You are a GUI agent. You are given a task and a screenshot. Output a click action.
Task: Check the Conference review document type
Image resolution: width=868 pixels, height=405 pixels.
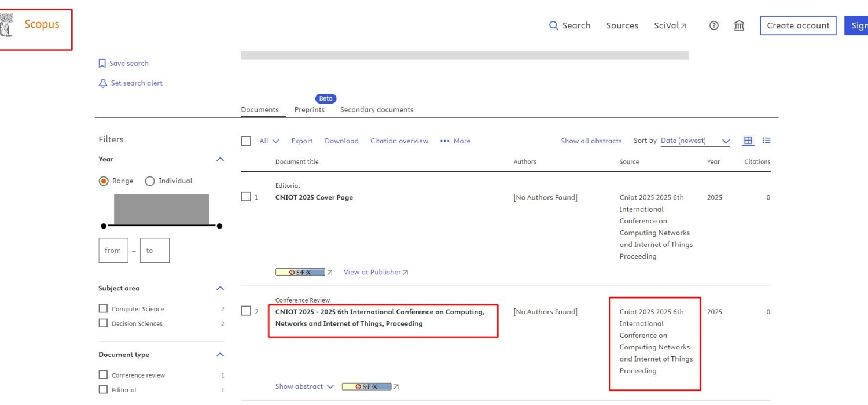click(103, 375)
